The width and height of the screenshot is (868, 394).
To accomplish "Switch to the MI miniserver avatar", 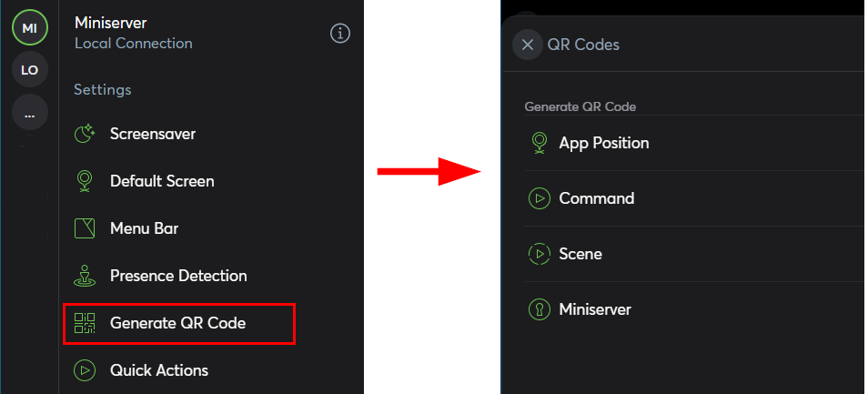I will tap(29, 27).
